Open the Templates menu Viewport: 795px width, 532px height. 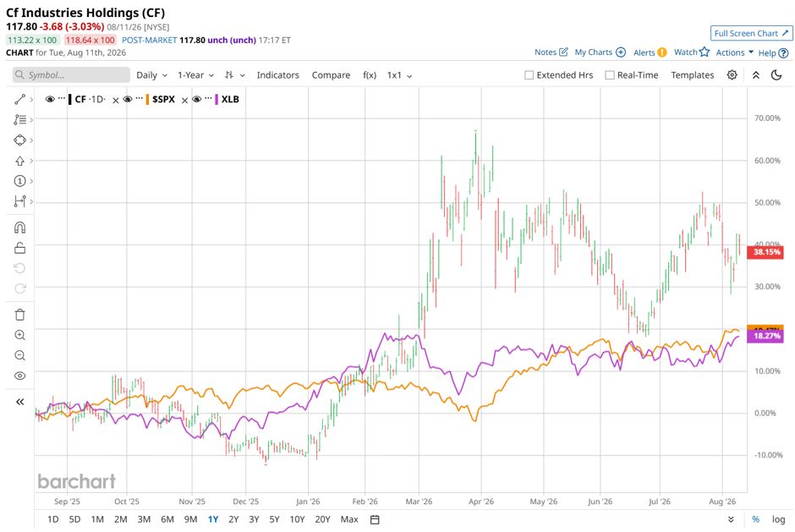tap(692, 75)
